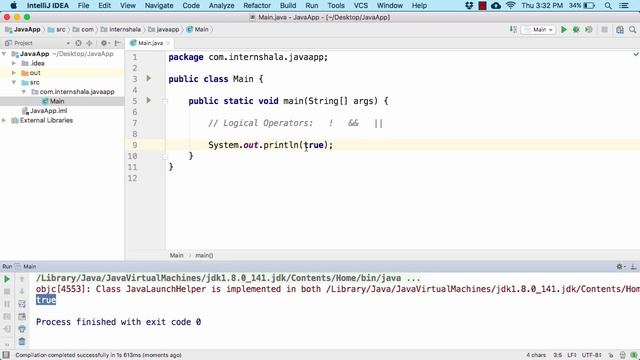
Task: Open Run panel settings gear
Action: pos(620,267)
